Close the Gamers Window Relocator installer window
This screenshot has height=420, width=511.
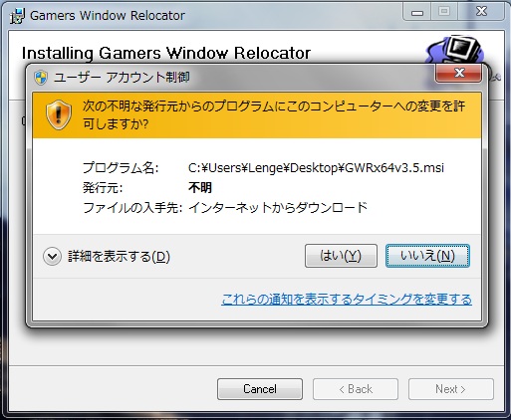point(481,12)
